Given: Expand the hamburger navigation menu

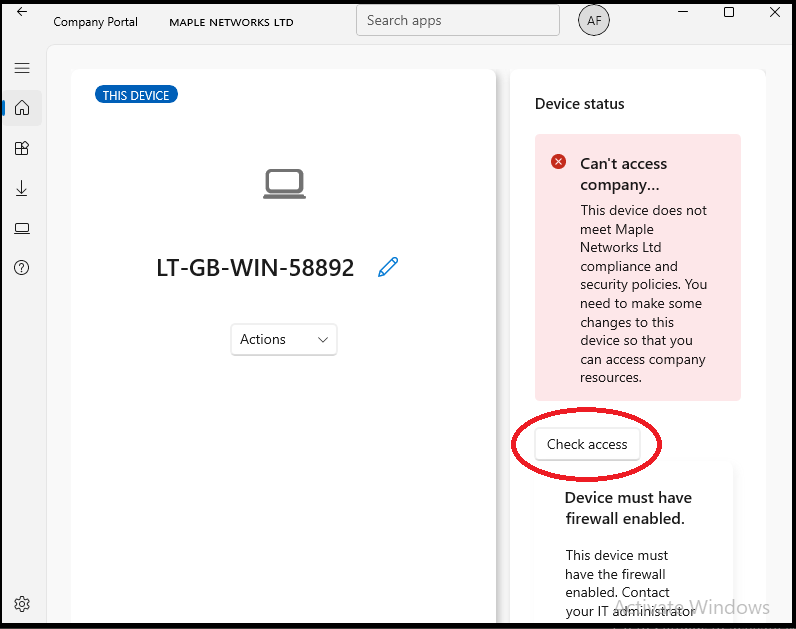Looking at the screenshot, I should (22, 68).
